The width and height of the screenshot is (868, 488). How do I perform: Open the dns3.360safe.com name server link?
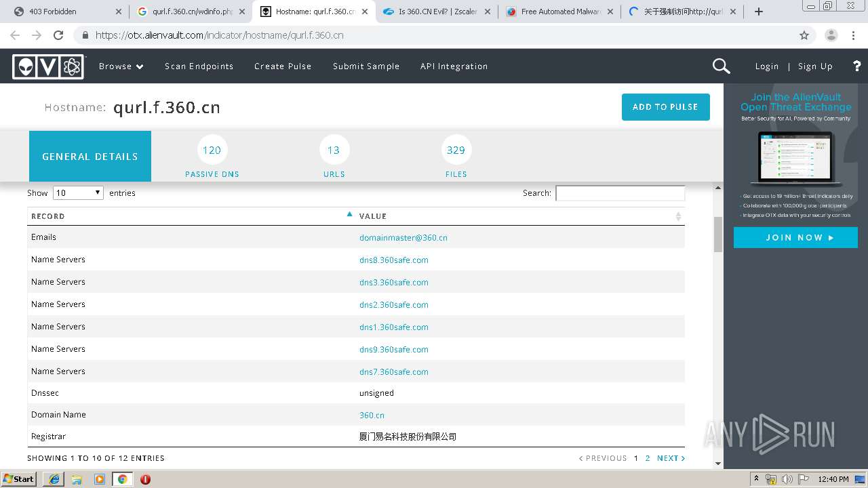coord(394,283)
